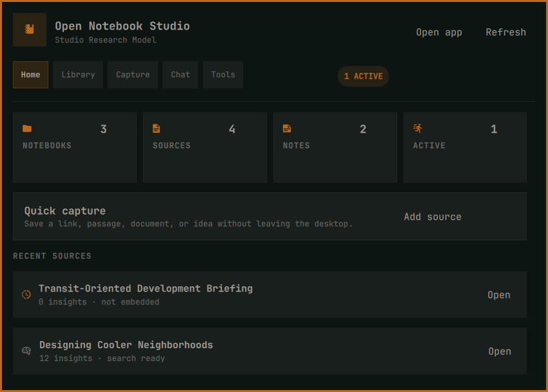Click the Open Notebook Studio title

[122, 26]
